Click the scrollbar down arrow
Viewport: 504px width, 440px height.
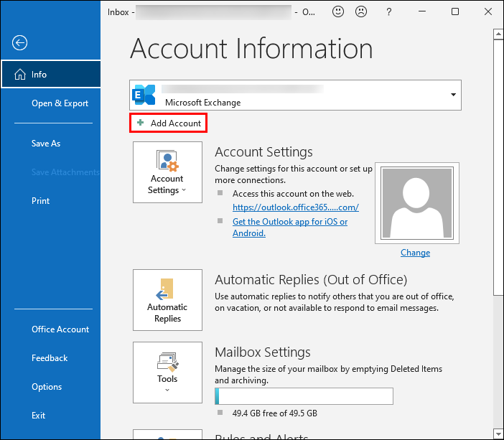click(x=498, y=433)
